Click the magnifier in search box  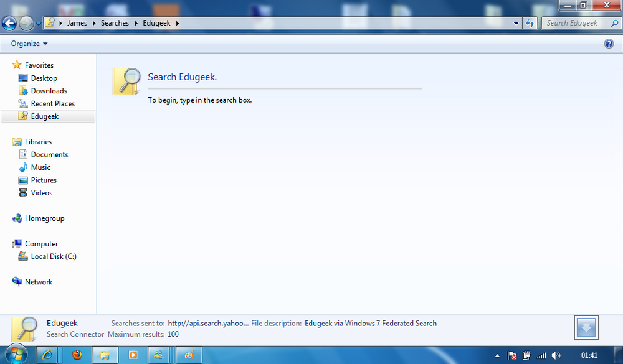click(x=614, y=23)
